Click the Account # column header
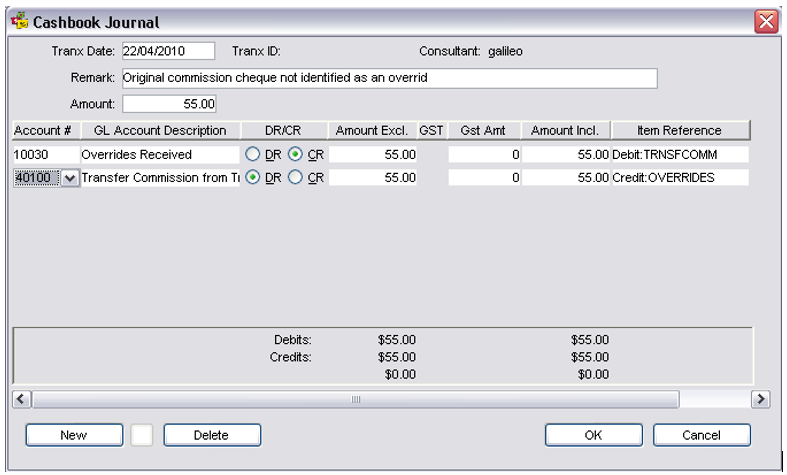 (46, 131)
